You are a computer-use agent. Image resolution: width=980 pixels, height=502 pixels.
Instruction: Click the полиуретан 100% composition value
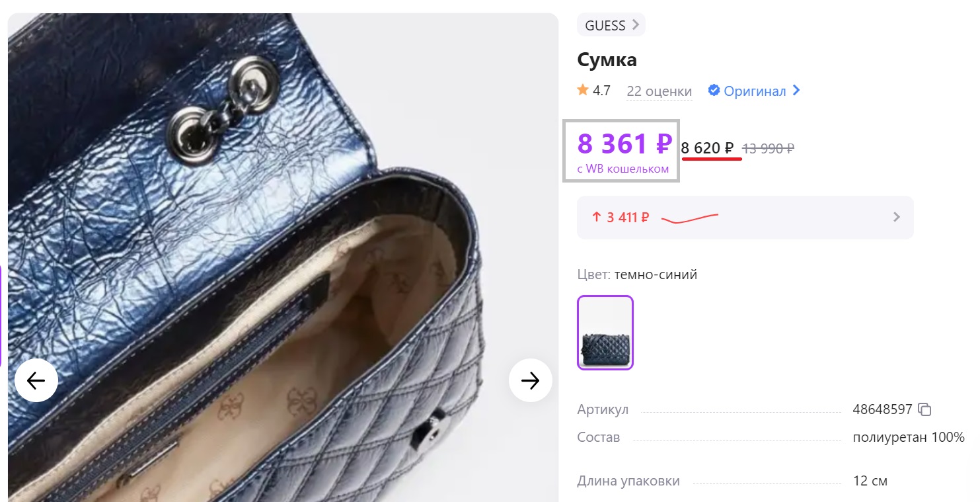909,437
